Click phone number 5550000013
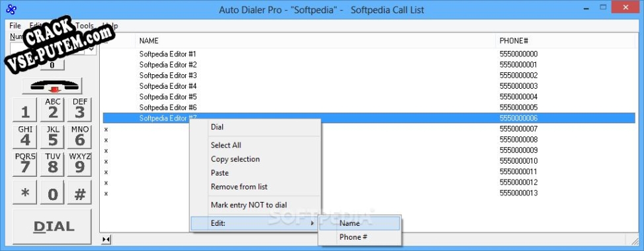Image resolution: width=644 pixels, height=251 pixels. [x=518, y=193]
